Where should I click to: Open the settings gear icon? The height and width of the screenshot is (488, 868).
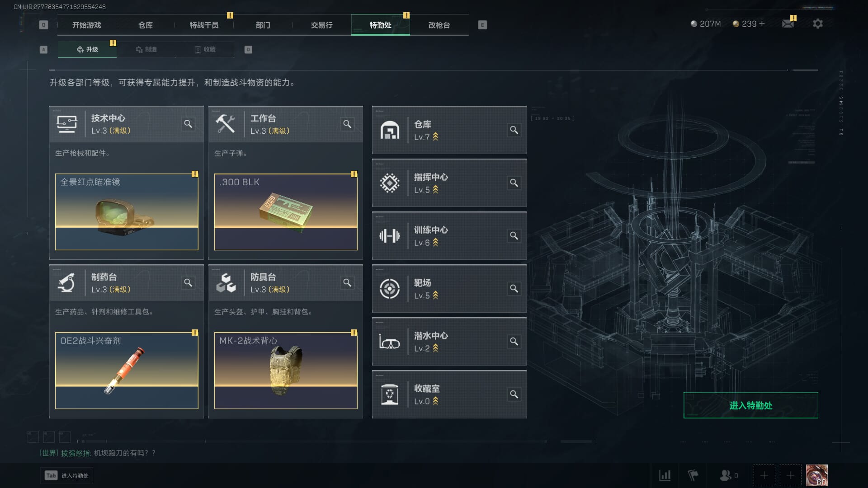pos(817,23)
